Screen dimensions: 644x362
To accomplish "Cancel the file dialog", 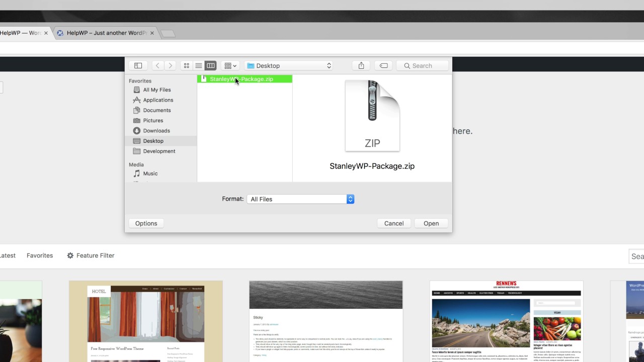I will coord(394,223).
